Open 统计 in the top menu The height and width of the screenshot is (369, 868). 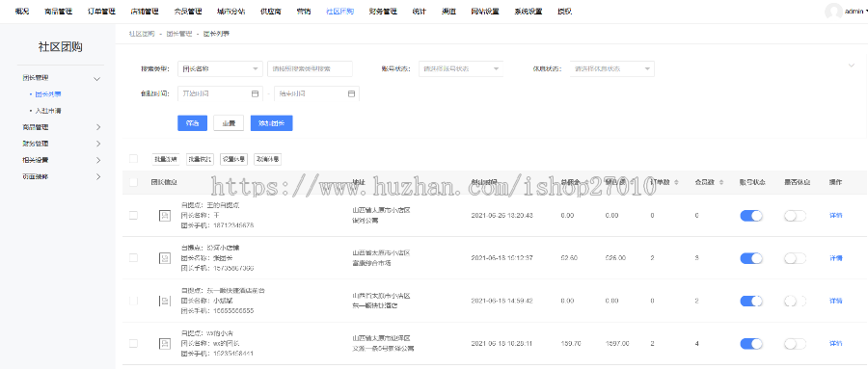click(x=420, y=11)
